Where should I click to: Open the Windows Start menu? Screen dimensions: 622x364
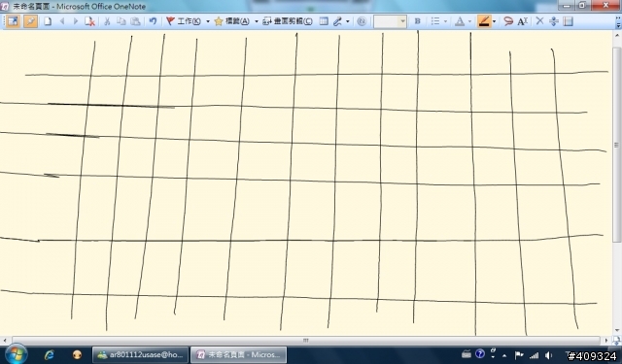[17, 354]
